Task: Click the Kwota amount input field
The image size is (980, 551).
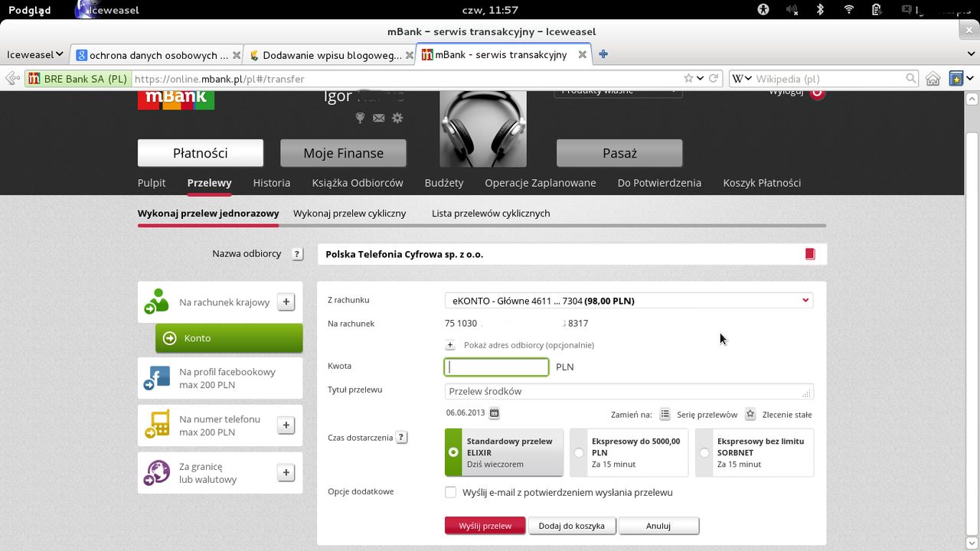Action: (x=496, y=367)
